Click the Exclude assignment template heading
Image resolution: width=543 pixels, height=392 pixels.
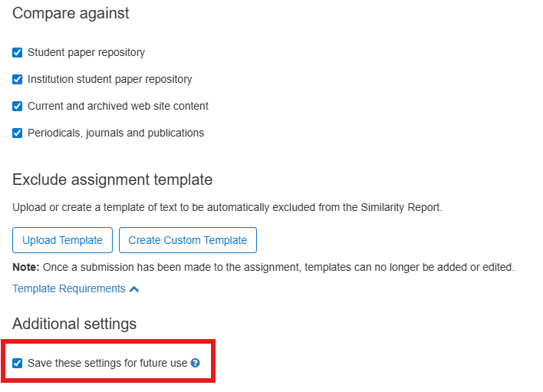pyautogui.click(x=112, y=180)
